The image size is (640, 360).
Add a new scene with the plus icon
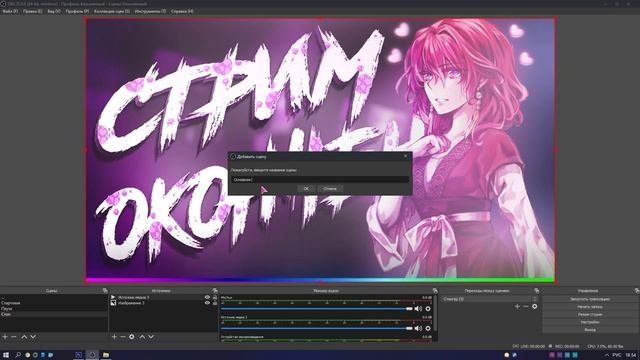point(5,337)
